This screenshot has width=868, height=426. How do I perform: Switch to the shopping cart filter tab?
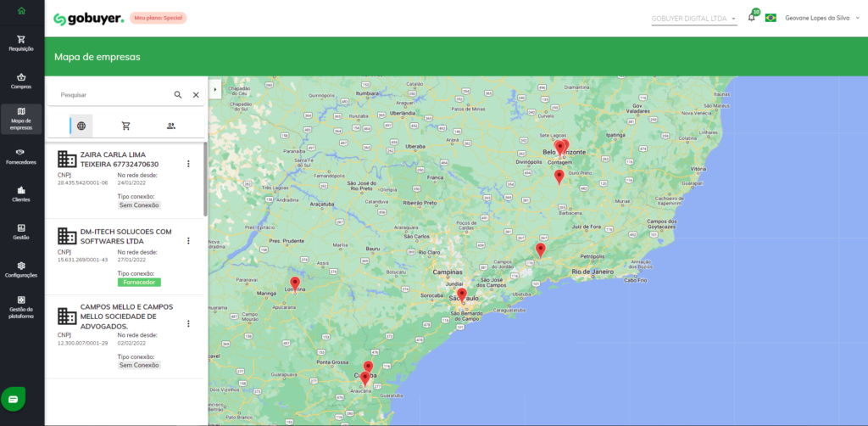pos(126,126)
